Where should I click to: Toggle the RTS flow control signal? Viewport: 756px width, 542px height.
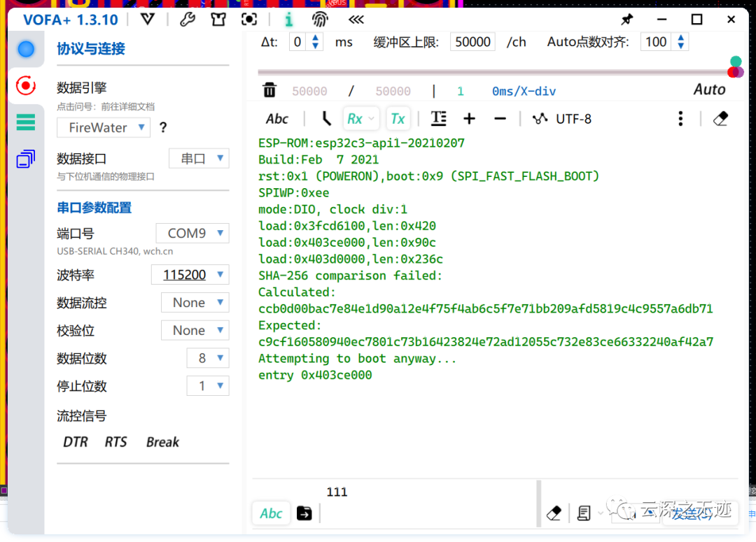(115, 441)
